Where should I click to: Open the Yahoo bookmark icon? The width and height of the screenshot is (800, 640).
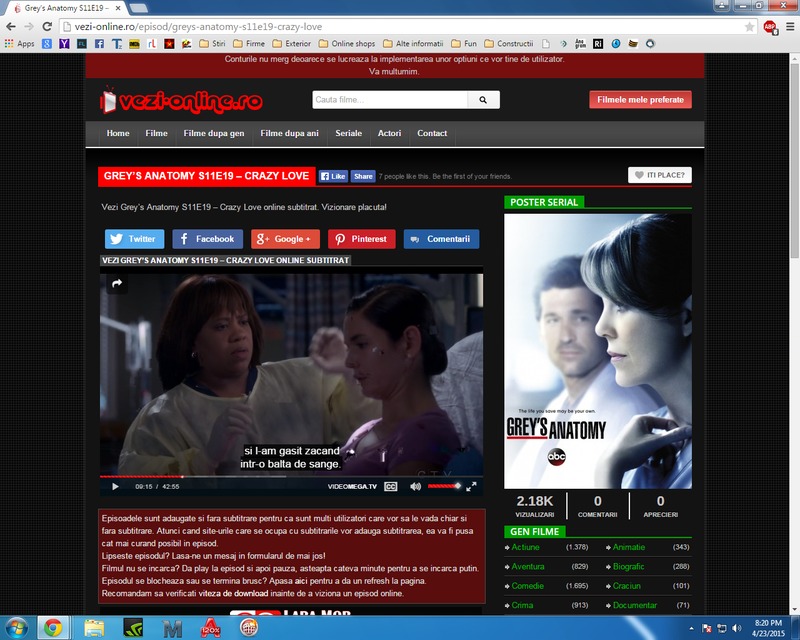coord(64,43)
